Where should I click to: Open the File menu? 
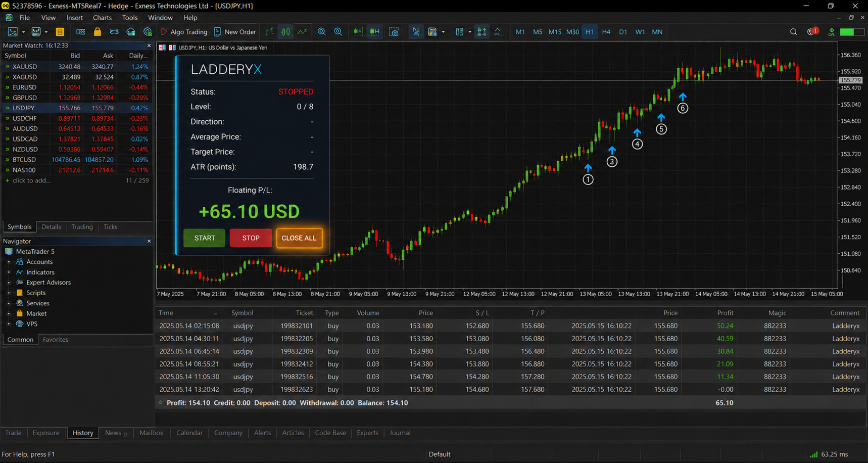pyautogui.click(x=24, y=18)
